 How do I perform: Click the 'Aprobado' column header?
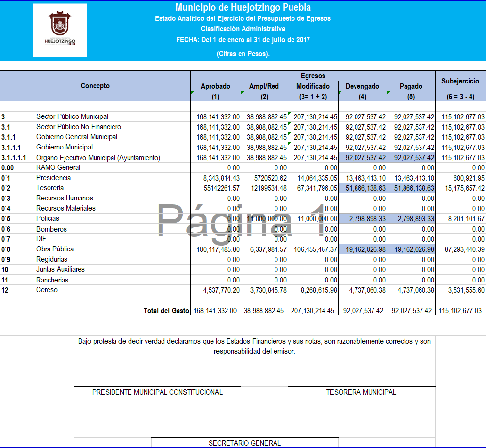coord(215,86)
